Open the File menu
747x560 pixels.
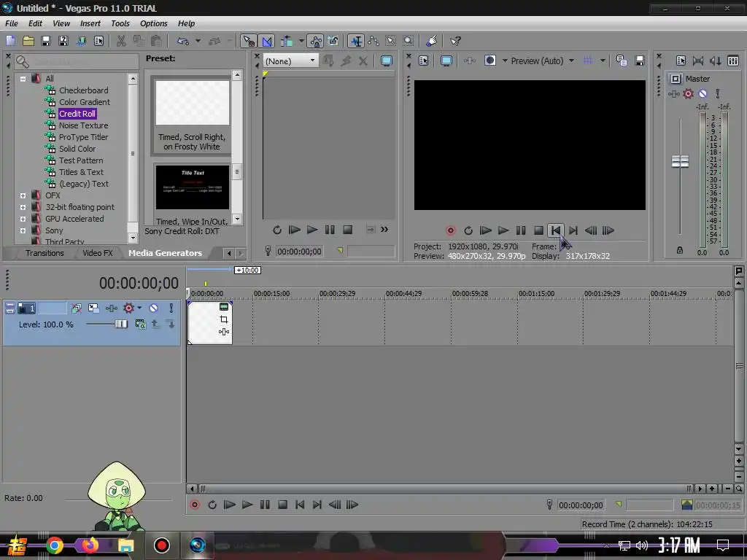(12, 23)
